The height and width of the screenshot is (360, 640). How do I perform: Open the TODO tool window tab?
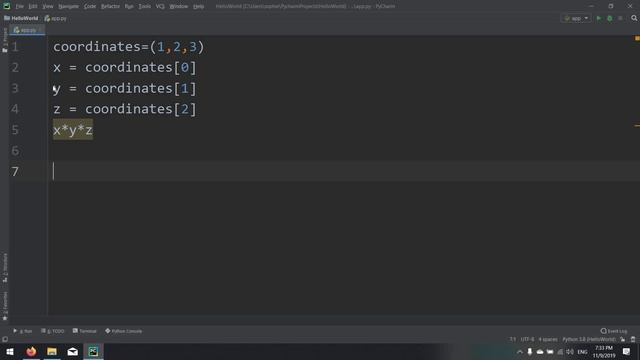(53, 331)
